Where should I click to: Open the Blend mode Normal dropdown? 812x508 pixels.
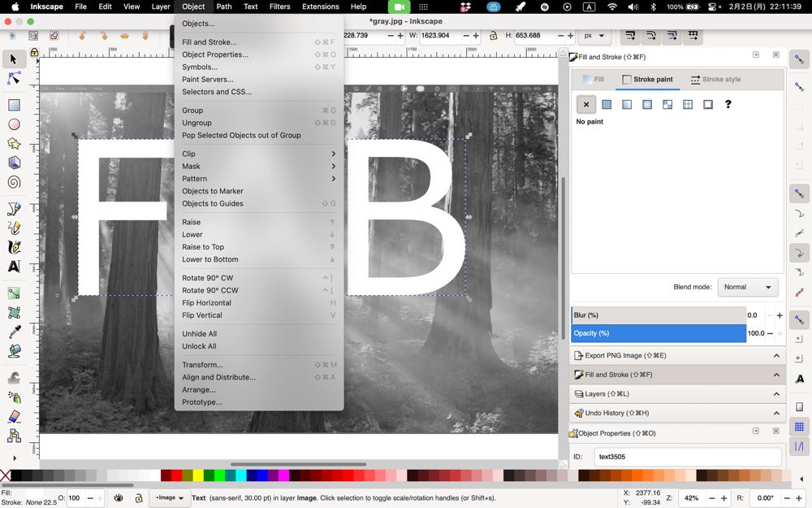(748, 287)
